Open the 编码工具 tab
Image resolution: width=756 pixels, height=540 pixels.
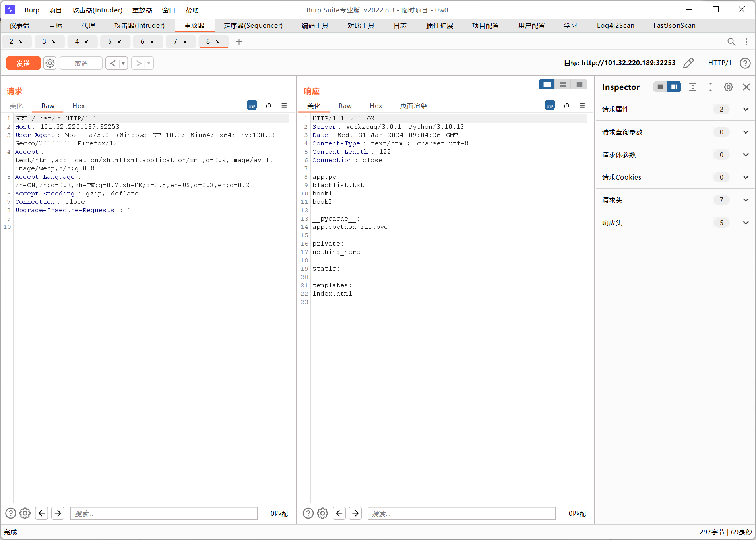click(x=315, y=25)
